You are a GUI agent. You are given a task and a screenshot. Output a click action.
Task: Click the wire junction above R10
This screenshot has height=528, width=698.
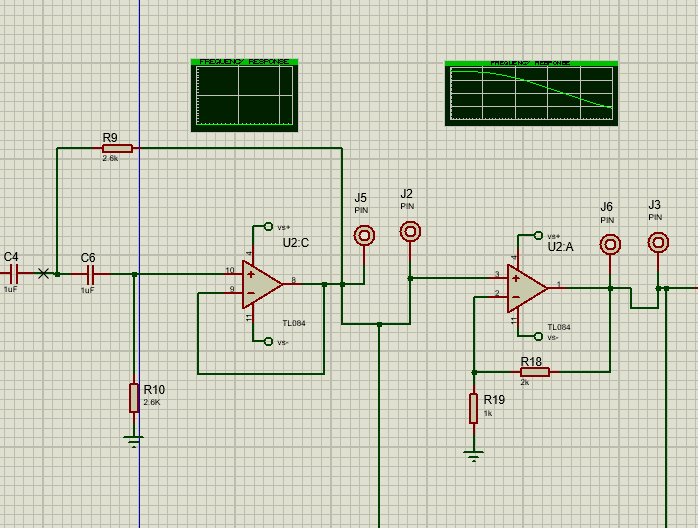click(134, 275)
